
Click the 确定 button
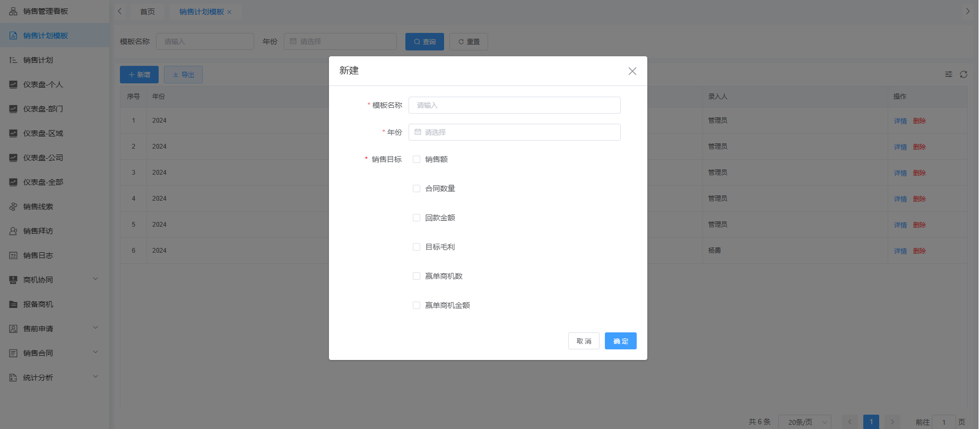click(x=620, y=341)
